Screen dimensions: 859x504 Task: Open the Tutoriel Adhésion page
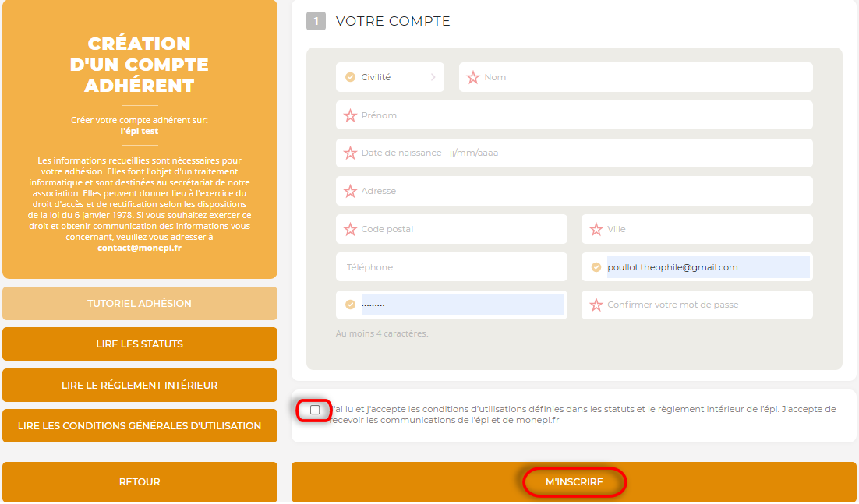[x=140, y=303]
